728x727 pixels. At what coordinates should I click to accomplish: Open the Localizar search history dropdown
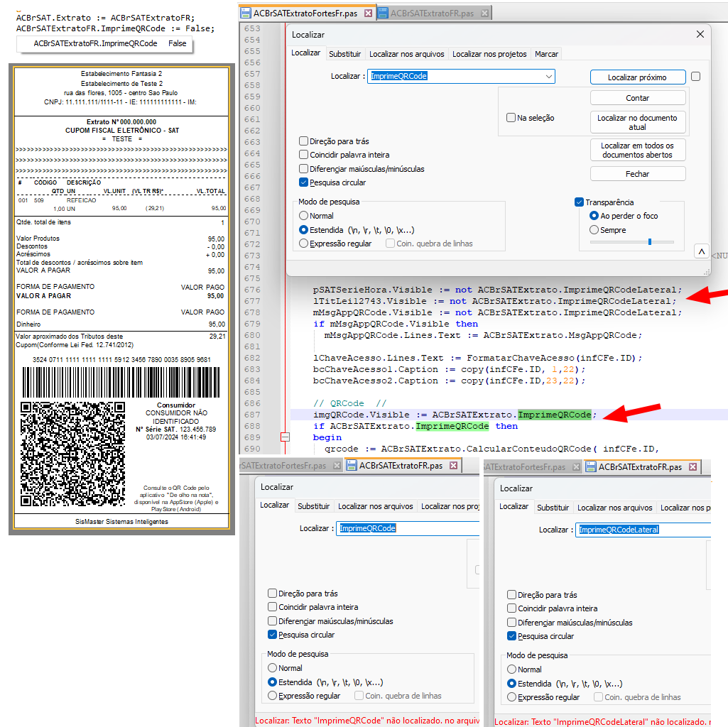[x=549, y=76]
